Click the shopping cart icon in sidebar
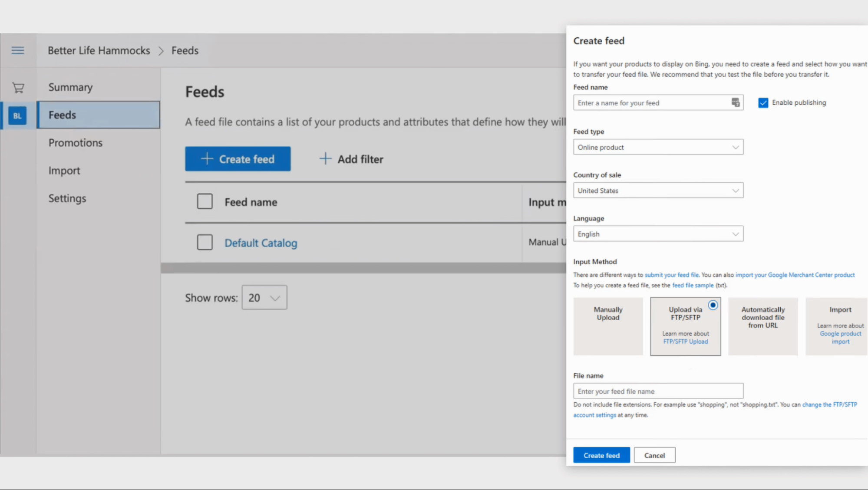This screenshot has width=868, height=490. click(x=18, y=88)
